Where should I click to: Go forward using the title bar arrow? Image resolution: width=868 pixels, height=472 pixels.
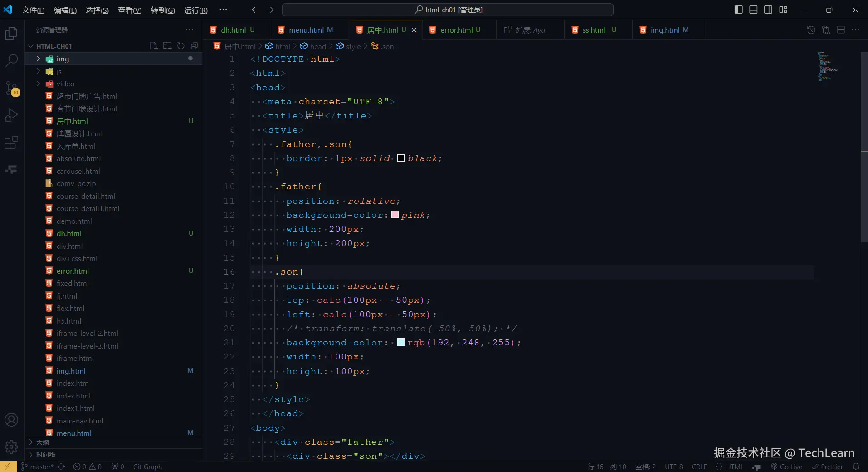[x=270, y=10]
